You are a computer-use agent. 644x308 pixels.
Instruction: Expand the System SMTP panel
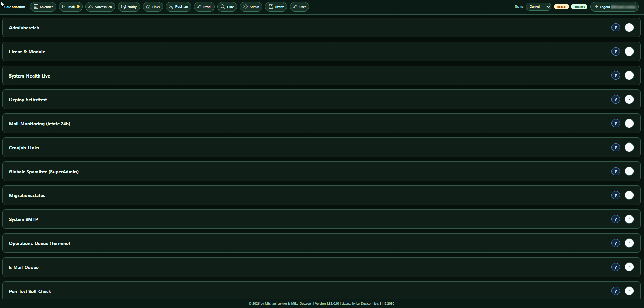coord(629,219)
